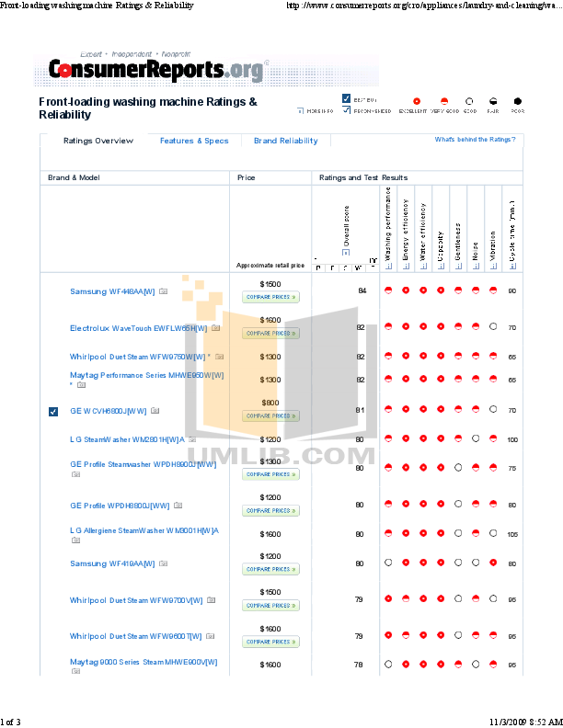Compare prices for the $1500 Samsung WF448AA
563x728 pixels.
[x=270, y=297]
